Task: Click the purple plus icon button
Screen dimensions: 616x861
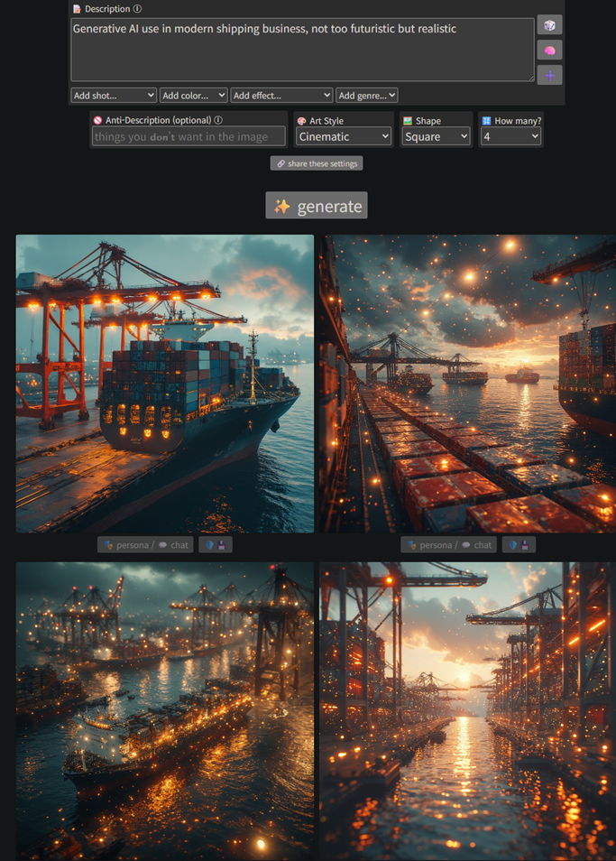Action: click(549, 76)
